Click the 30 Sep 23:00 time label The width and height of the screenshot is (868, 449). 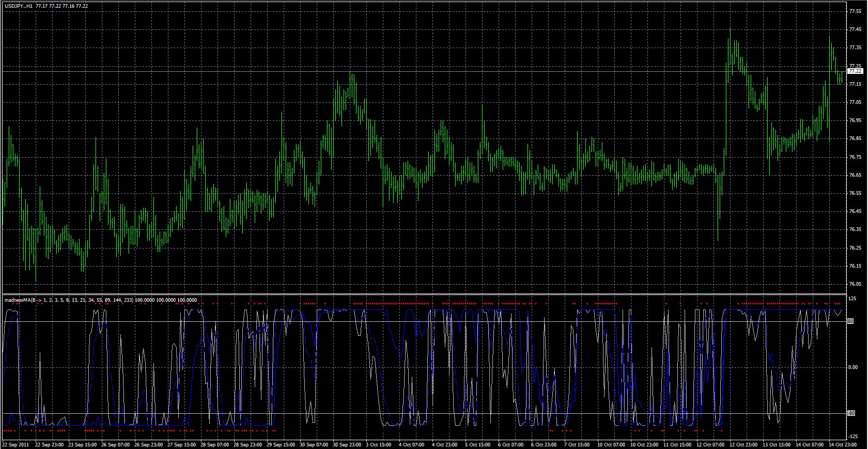coord(347,444)
